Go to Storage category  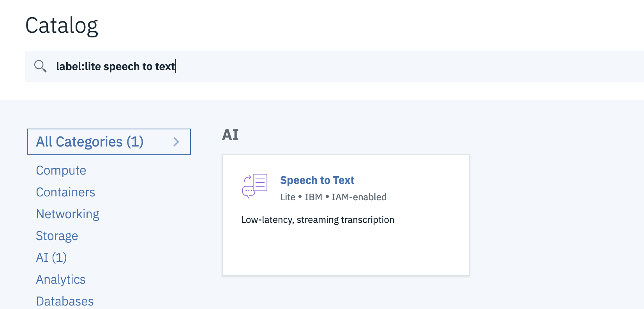[x=57, y=236]
